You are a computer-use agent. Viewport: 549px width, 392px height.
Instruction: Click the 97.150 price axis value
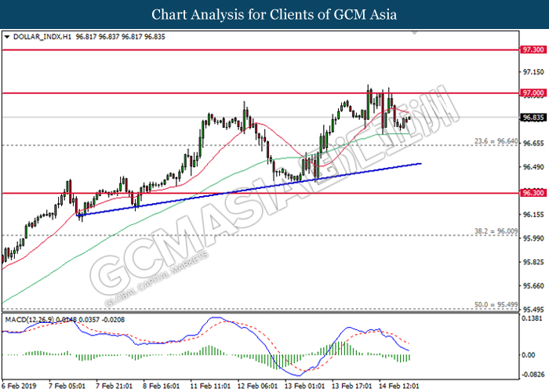click(x=533, y=72)
